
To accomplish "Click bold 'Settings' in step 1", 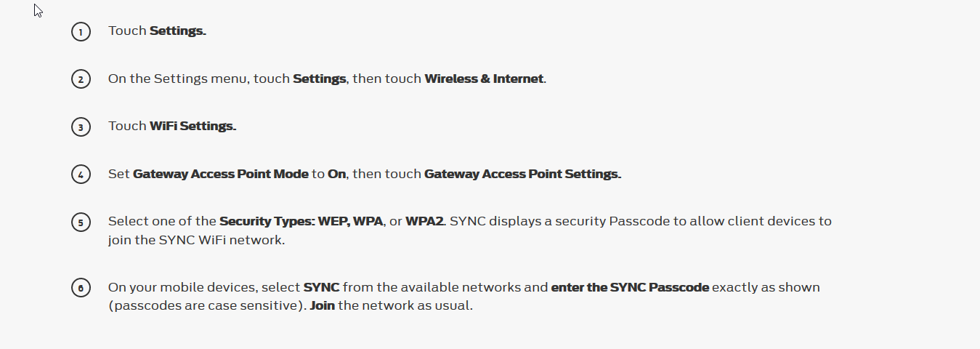I will [178, 31].
